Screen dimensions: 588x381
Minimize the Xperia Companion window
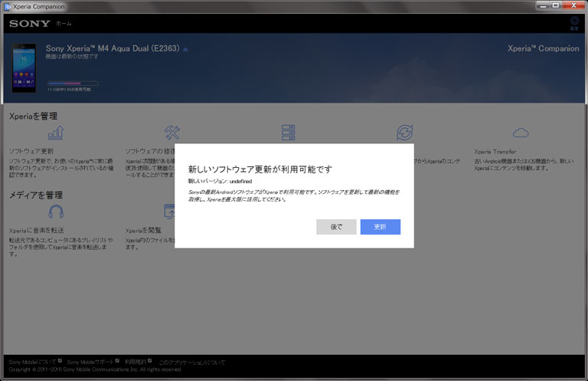[543, 5]
